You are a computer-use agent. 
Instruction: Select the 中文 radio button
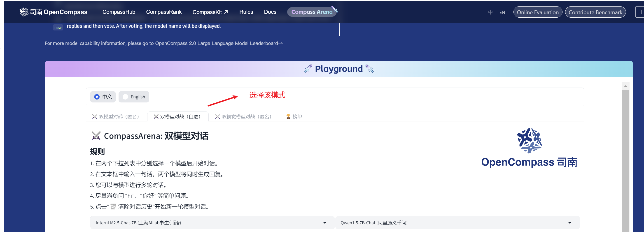103,97
